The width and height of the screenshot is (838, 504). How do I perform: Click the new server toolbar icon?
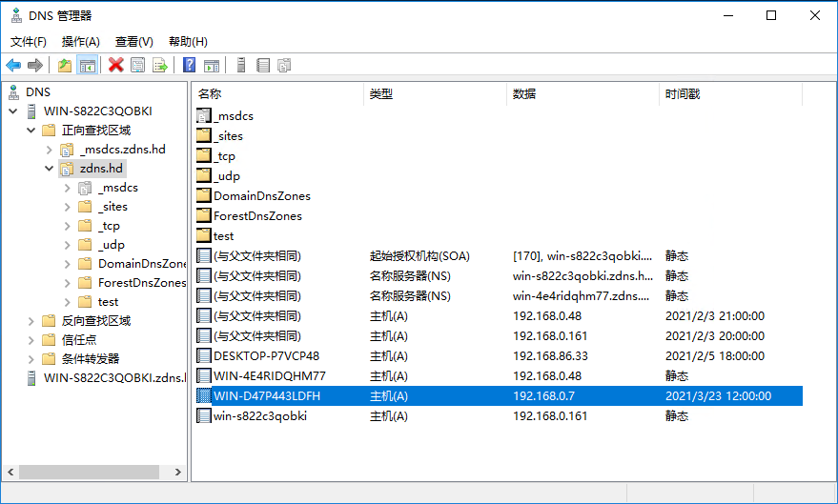[x=241, y=65]
